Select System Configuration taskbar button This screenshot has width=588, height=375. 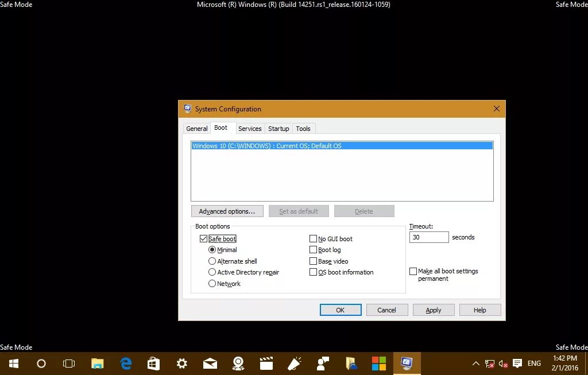(x=407, y=364)
